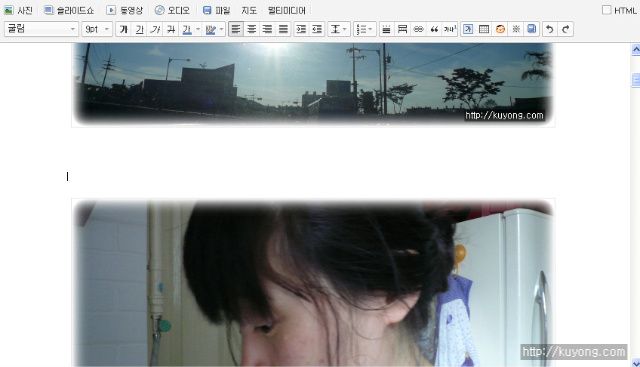Viewport: 640px width, 367px height.
Task: Open the 9pt font size dropdown
Action: pos(97,29)
